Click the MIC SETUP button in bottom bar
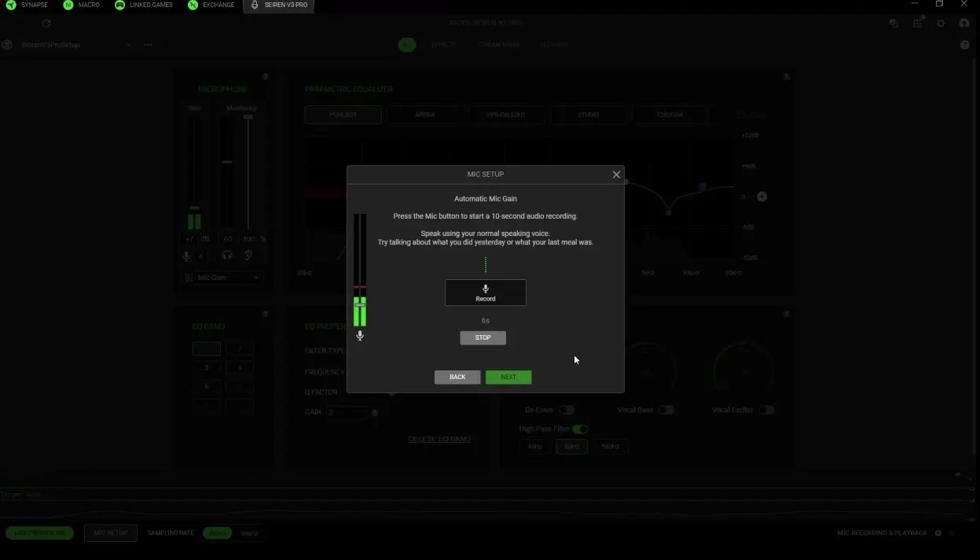The width and height of the screenshot is (980, 560). [110, 532]
